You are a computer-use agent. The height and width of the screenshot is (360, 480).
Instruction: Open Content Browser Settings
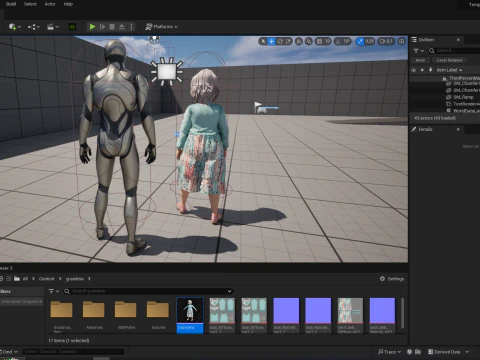click(x=392, y=279)
